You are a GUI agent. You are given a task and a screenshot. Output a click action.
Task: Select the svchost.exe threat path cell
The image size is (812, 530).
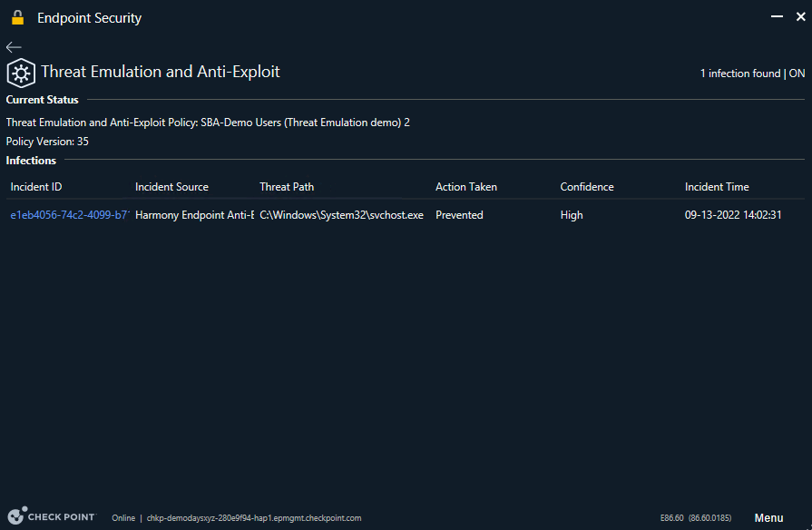click(x=342, y=215)
